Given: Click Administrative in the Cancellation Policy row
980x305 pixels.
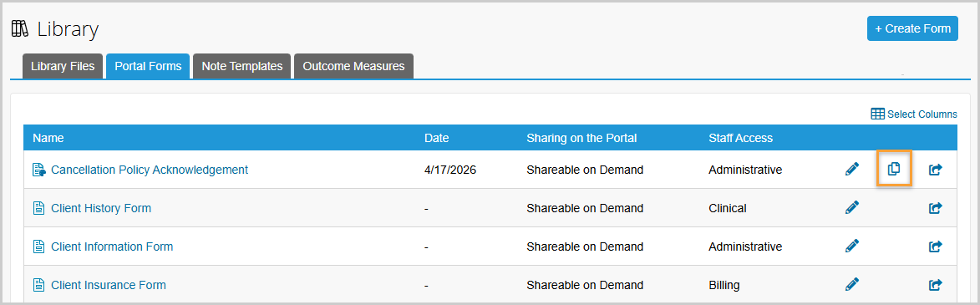Looking at the screenshot, I should [745, 170].
